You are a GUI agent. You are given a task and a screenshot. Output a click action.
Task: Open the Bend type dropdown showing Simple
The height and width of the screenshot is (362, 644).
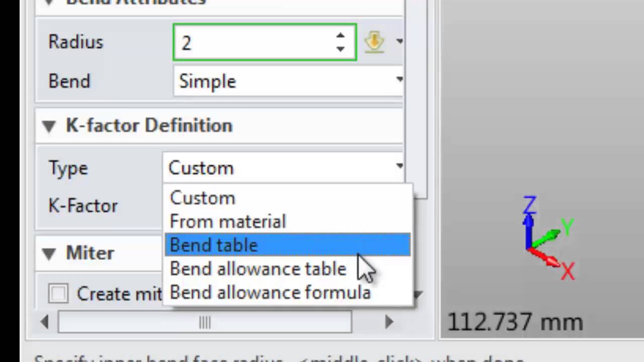(x=289, y=81)
